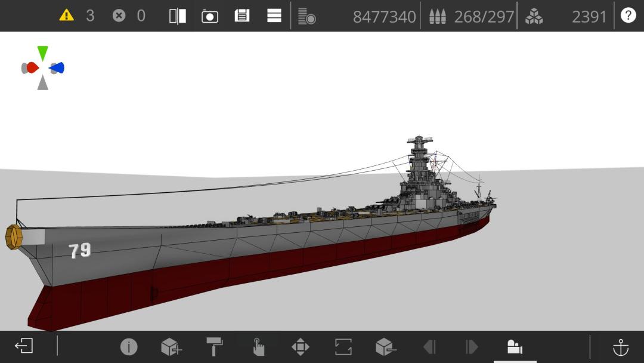Open the error count X icon
This screenshot has height=363, width=644.
pos(119,16)
